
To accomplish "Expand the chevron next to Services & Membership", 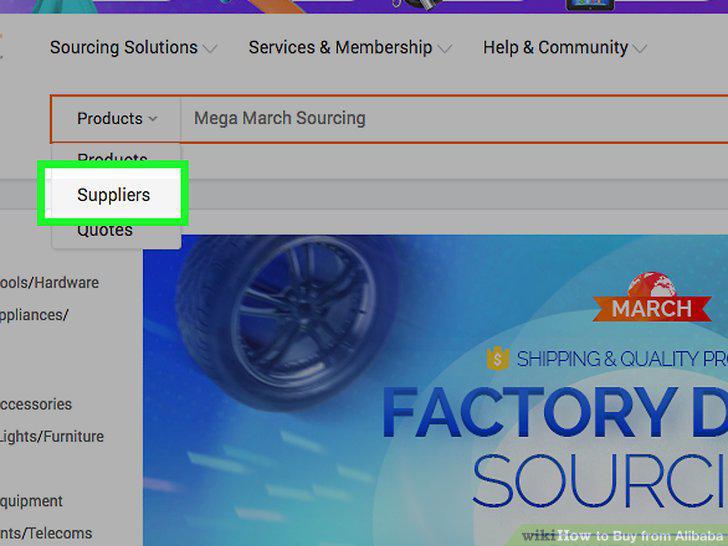I will pyautogui.click(x=445, y=48).
